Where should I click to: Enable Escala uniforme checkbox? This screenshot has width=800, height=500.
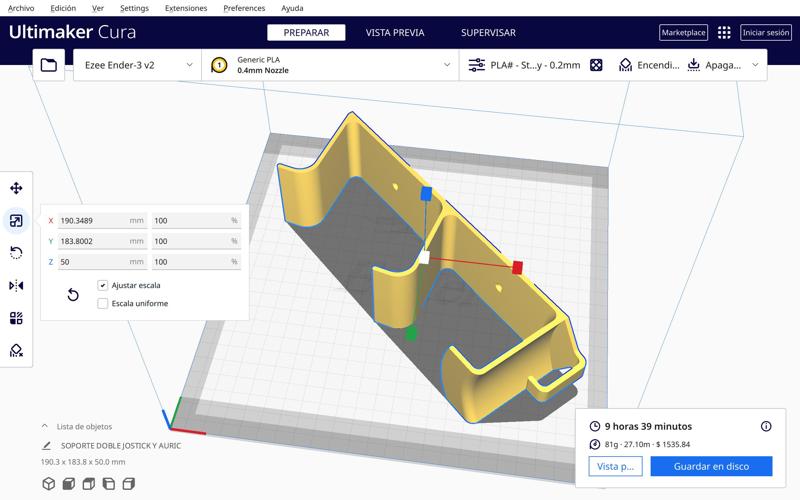(x=103, y=304)
